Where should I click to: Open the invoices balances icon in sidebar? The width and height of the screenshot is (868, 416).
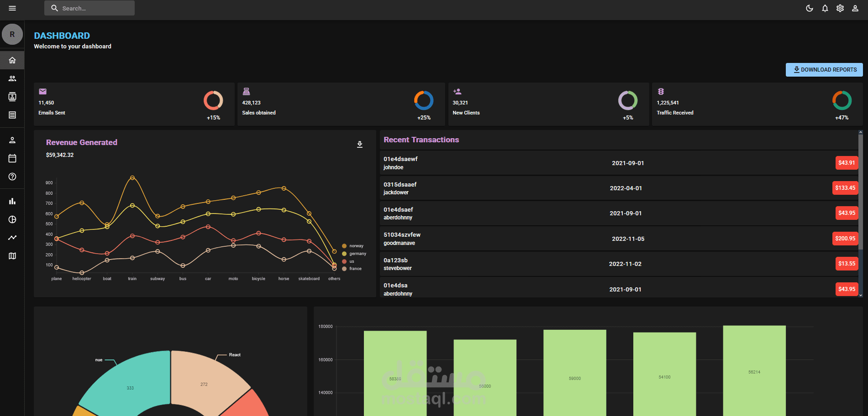[x=12, y=114]
